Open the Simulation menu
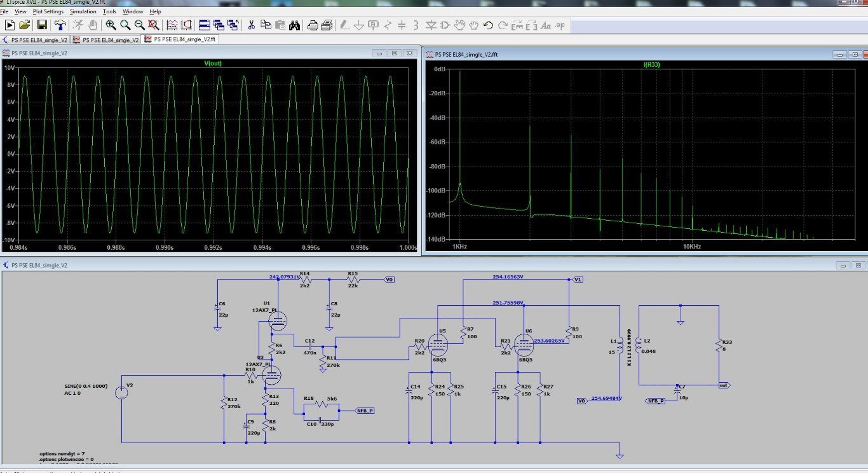The height and width of the screenshot is (473, 868). coord(83,11)
